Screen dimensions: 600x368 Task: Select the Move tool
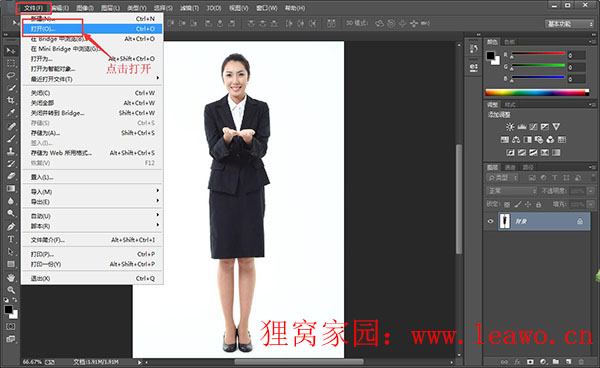tap(11, 50)
